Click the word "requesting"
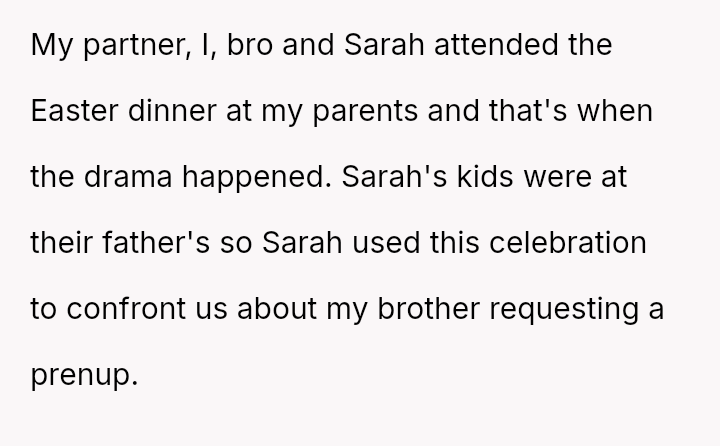Viewport: 720px width, 446px height. click(x=595, y=310)
